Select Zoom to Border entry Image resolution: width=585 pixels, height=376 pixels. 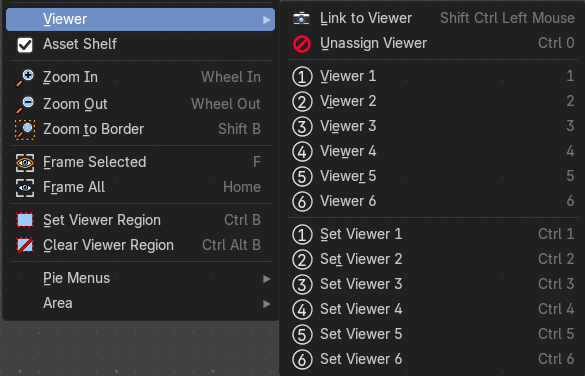[x=140, y=129]
